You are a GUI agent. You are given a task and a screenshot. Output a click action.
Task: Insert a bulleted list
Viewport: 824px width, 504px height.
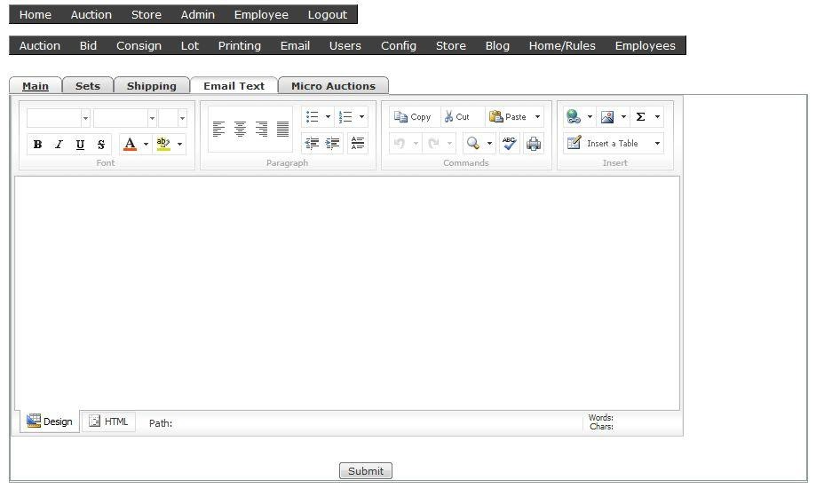click(313, 116)
